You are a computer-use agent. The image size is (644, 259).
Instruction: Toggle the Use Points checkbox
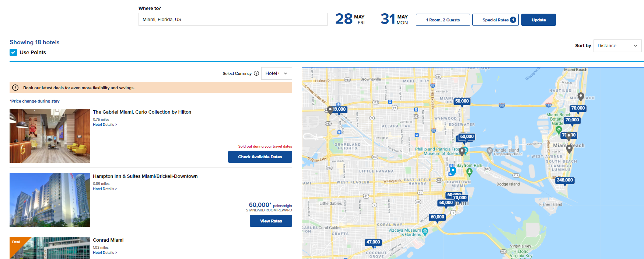point(13,52)
